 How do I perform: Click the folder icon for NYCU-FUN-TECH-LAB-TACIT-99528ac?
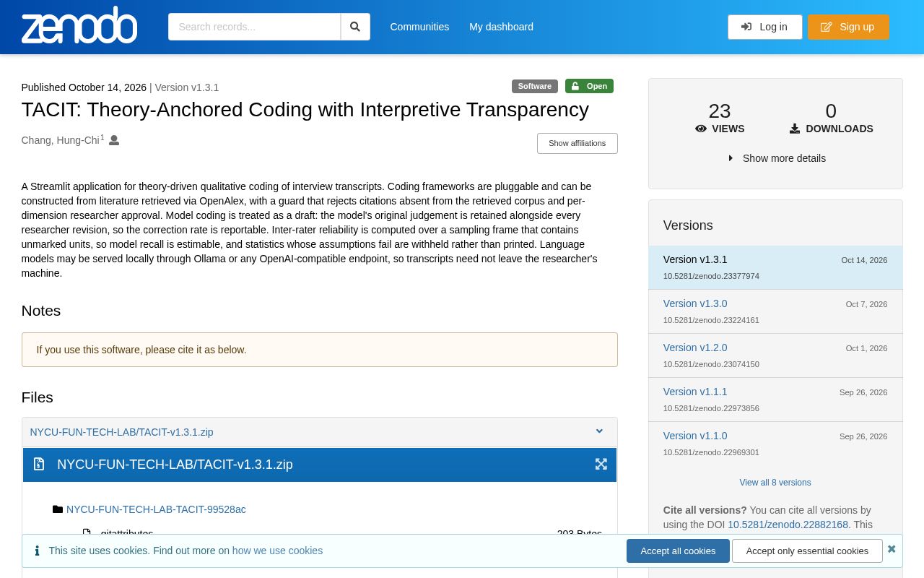pyautogui.click(x=58, y=509)
